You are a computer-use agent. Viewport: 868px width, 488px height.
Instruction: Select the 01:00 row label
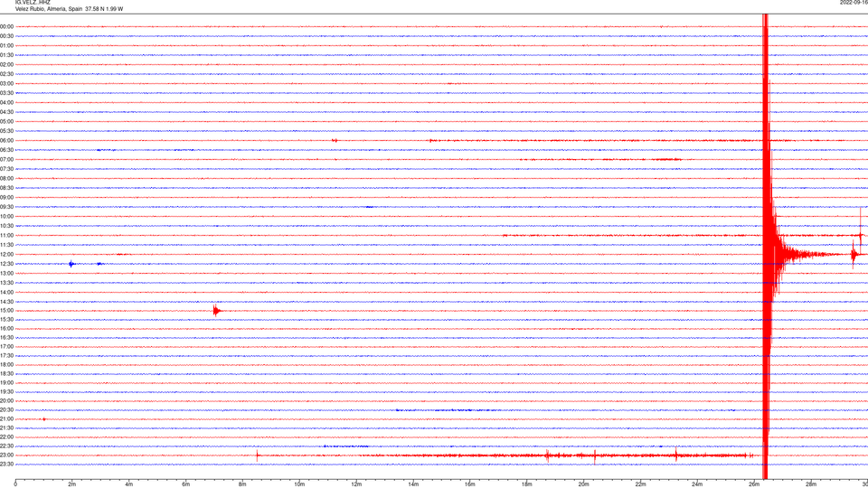click(6, 45)
